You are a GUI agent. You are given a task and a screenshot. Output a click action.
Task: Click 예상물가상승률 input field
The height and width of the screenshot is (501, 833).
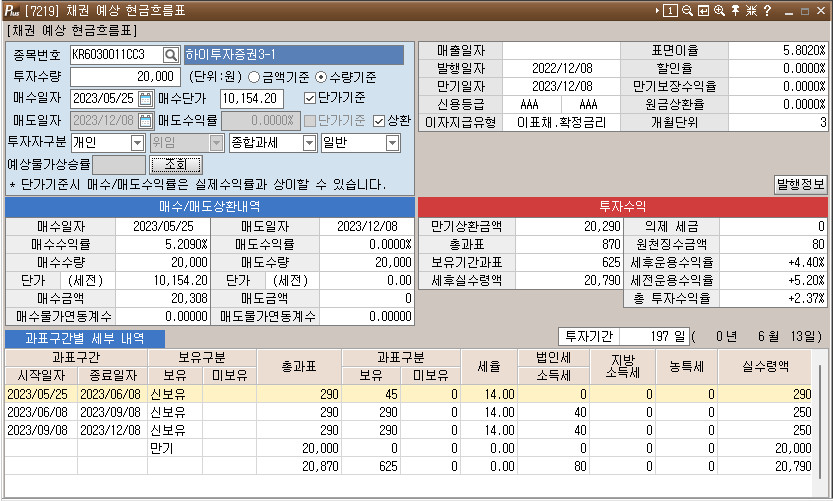[x=119, y=165]
